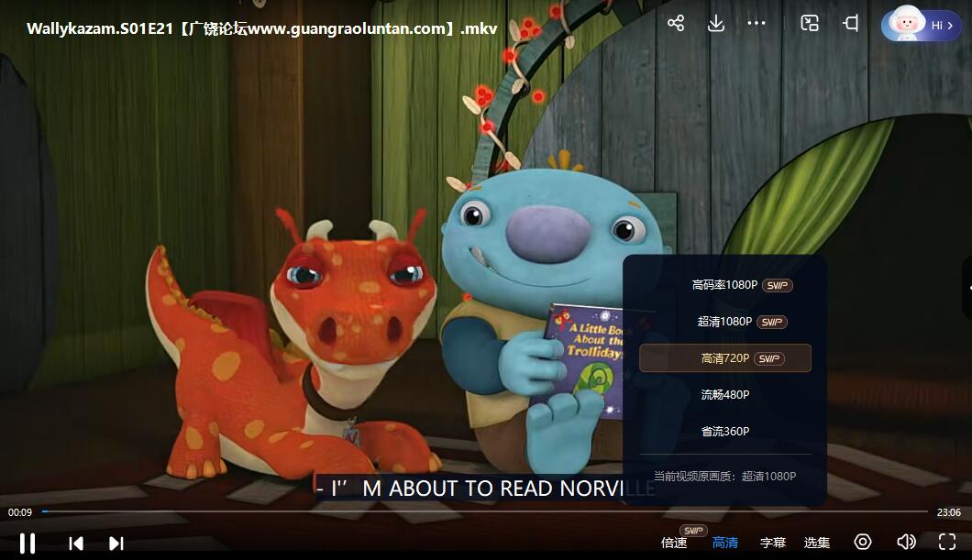Click the share icon in top bar

click(x=676, y=24)
